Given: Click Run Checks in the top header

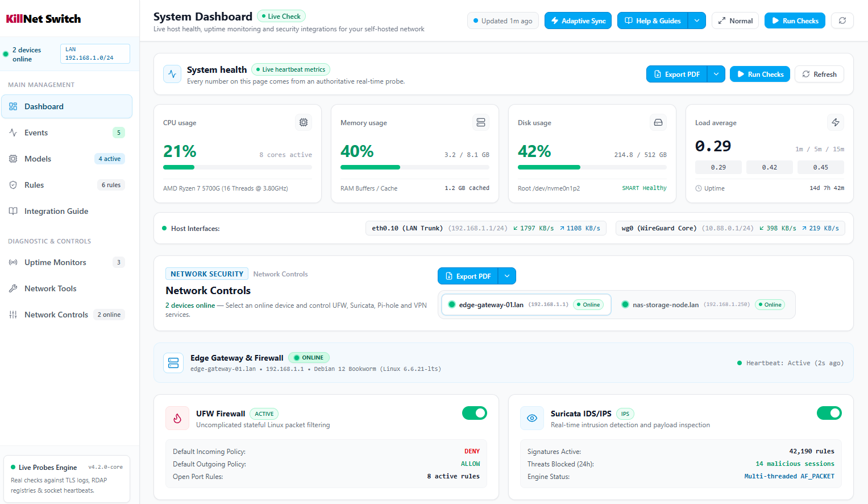Looking at the screenshot, I should pyautogui.click(x=795, y=20).
